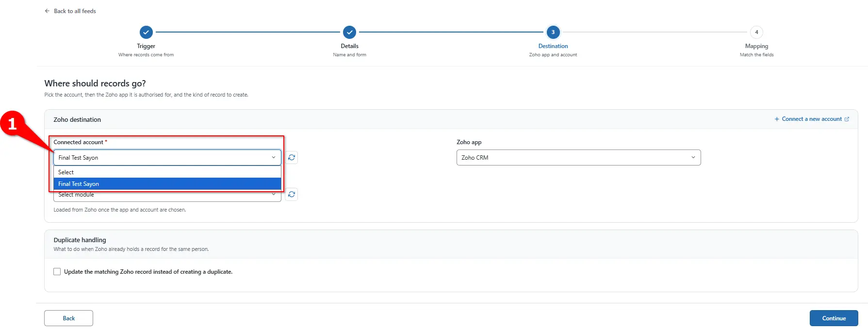
Task: Go to the completed Details step circle
Action: click(x=349, y=32)
